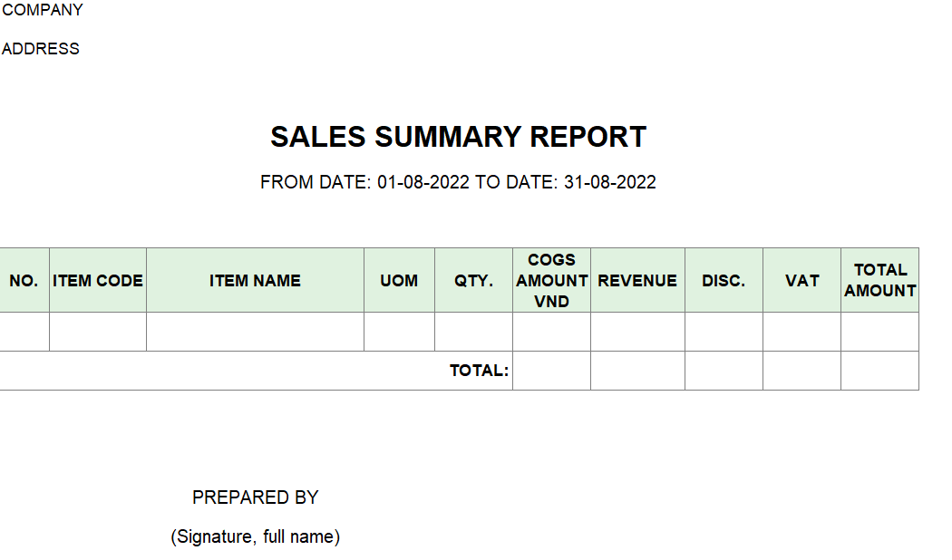
Task: Click the empty cell under ITEM NAME
Action: (x=255, y=332)
